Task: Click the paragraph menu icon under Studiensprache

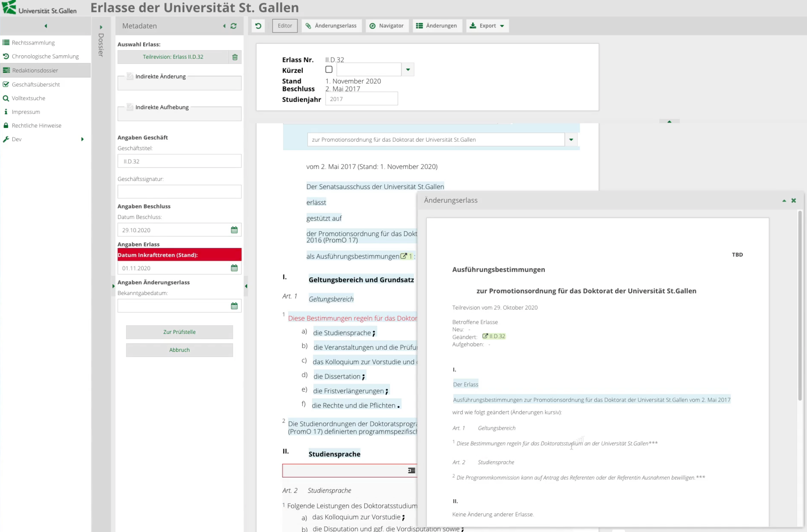Action: pyautogui.click(x=411, y=470)
